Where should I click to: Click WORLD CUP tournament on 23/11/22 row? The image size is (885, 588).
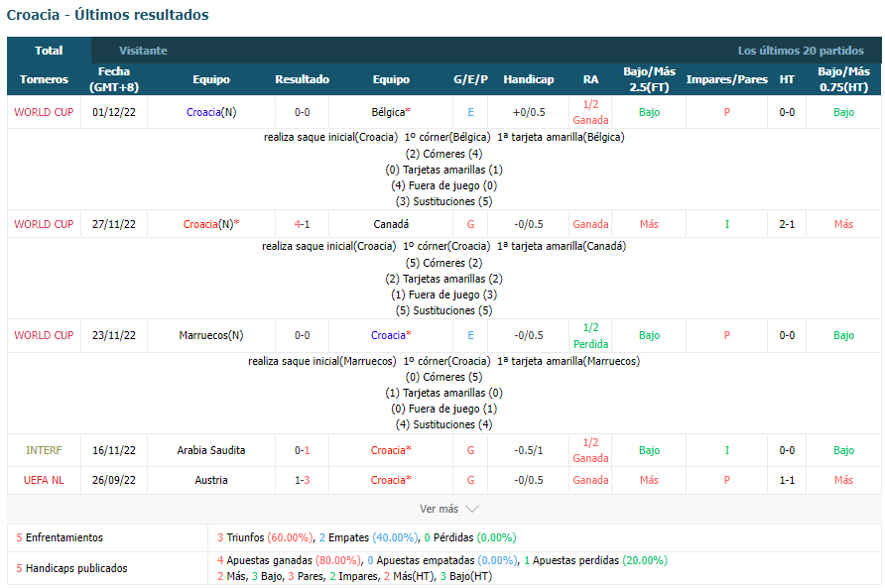(x=44, y=335)
